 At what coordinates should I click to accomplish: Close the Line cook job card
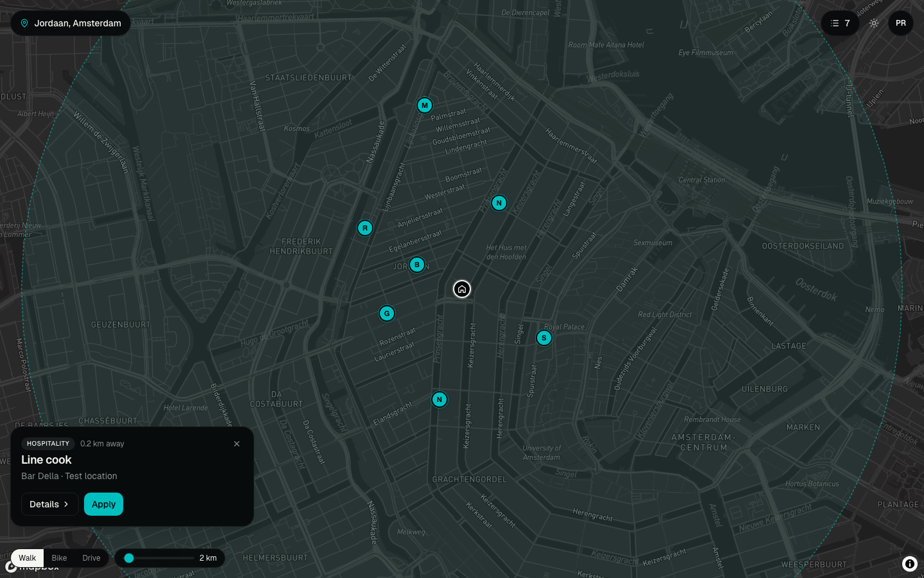(237, 444)
